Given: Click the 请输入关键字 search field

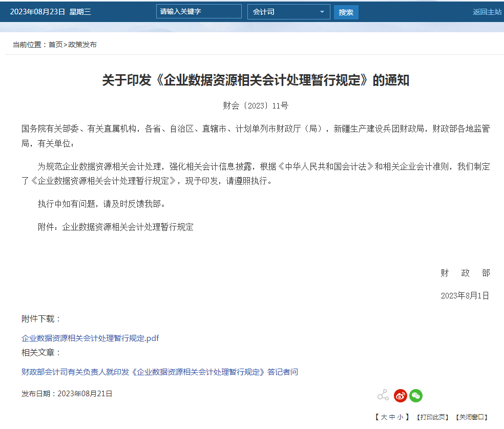Looking at the screenshot, I should (199, 11).
